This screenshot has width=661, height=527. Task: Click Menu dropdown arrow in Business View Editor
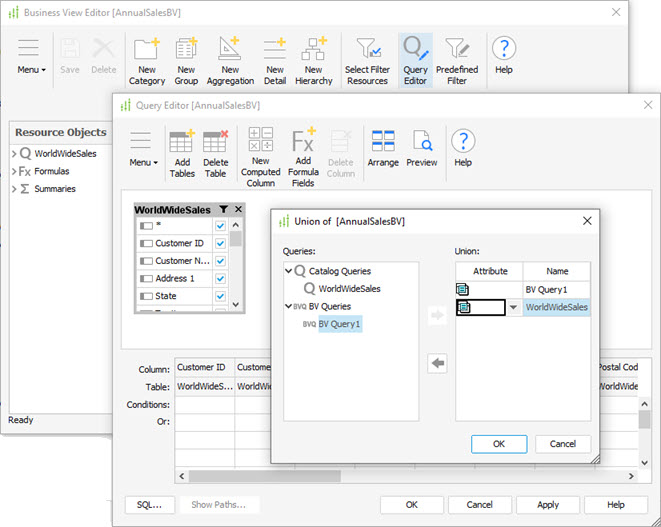pyautogui.click(x=43, y=70)
